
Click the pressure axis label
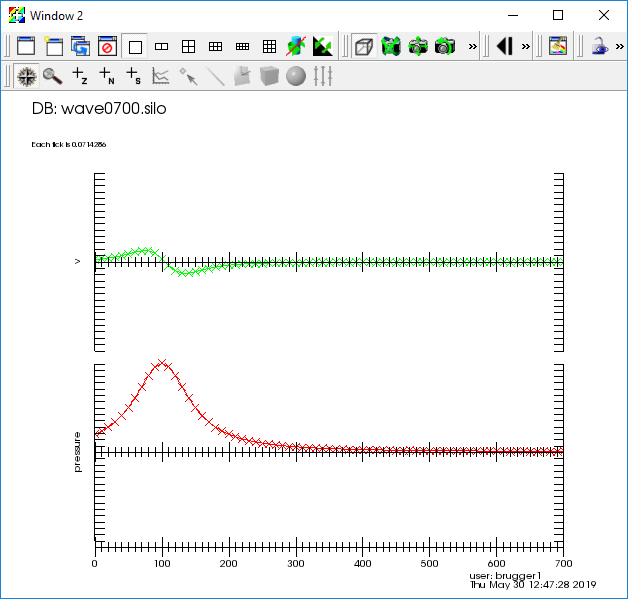click(x=77, y=452)
